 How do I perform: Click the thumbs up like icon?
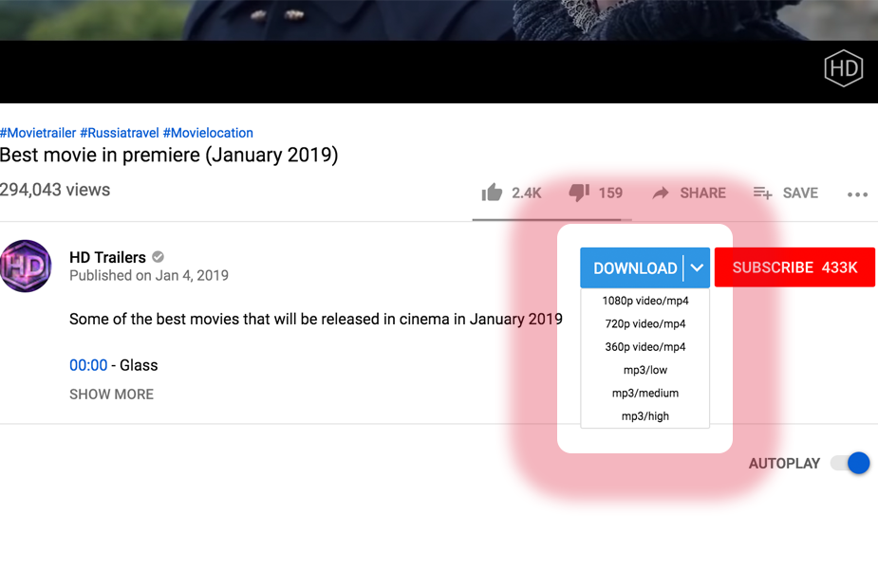tap(492, 193)
